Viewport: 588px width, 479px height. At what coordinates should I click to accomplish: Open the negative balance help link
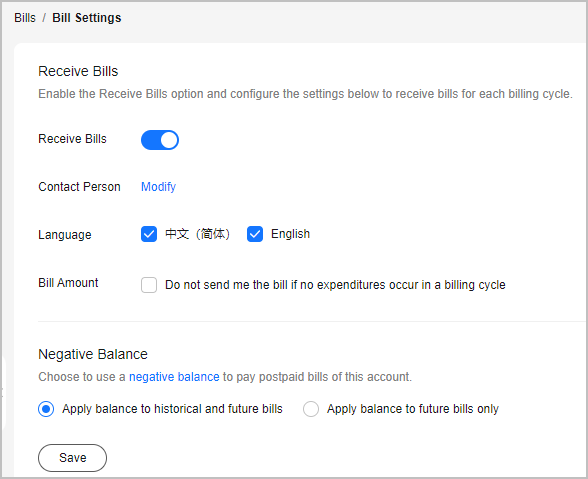click(x=174, y=377)
